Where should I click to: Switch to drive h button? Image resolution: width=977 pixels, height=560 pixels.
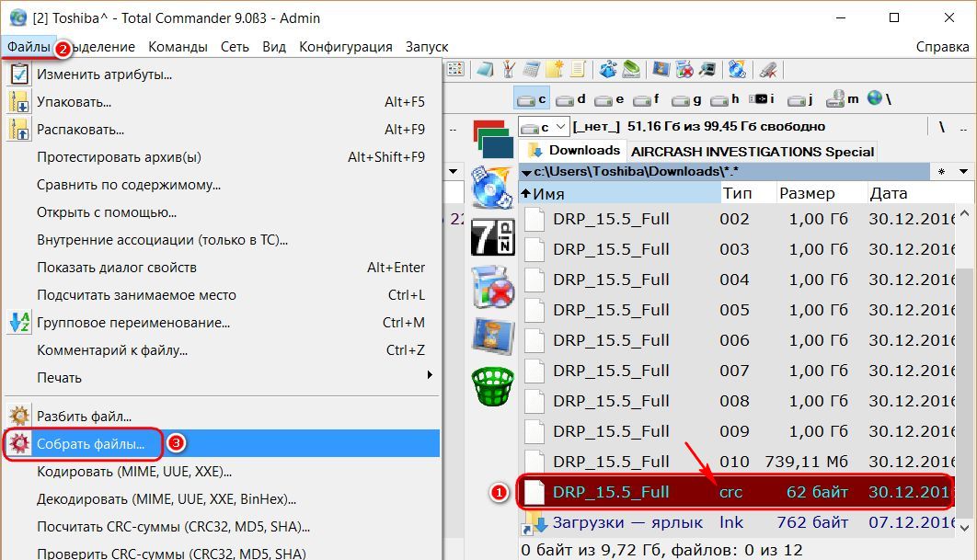point(725,99)
